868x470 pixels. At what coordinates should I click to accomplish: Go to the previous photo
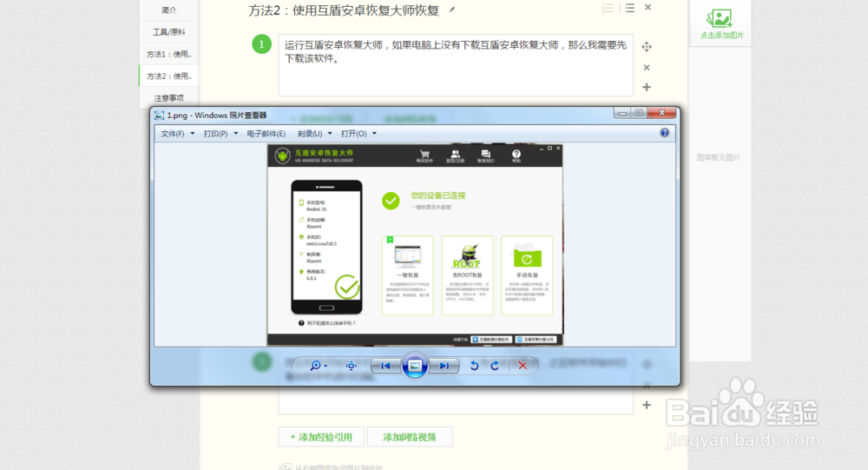coord(386,366)
